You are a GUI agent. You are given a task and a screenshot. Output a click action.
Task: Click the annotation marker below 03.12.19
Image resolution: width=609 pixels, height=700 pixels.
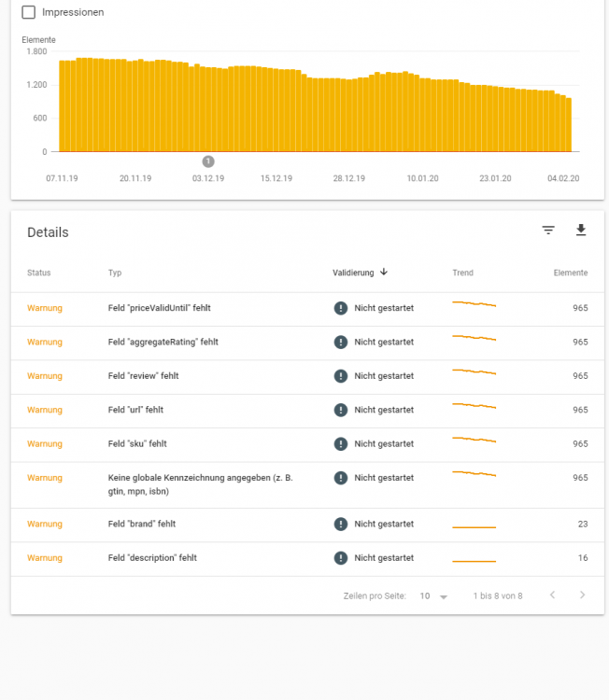click(x=208, y=161)
